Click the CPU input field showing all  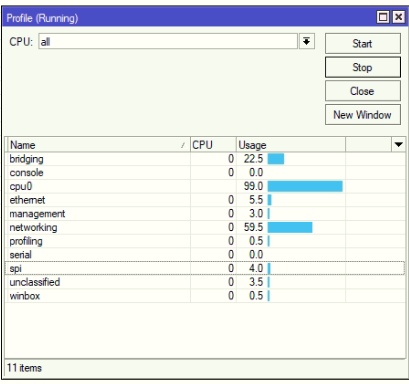pos(168,42)
